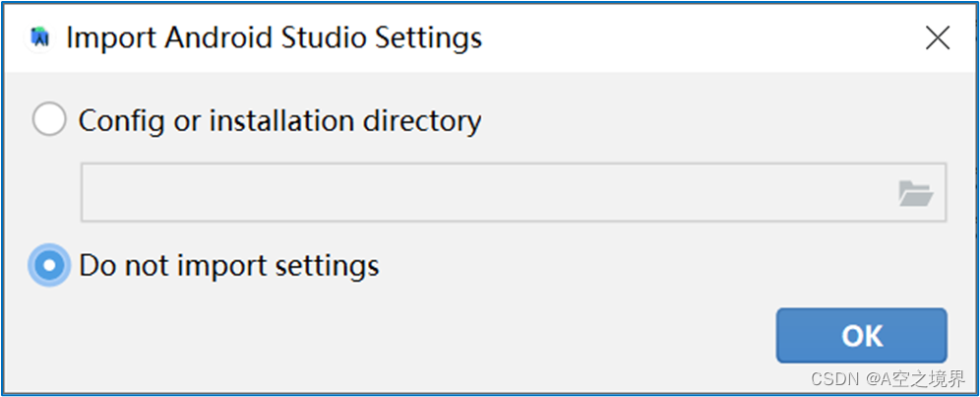Click the blue filled radio dot
This screenshot has width=980, height=397.
[49, 266]
